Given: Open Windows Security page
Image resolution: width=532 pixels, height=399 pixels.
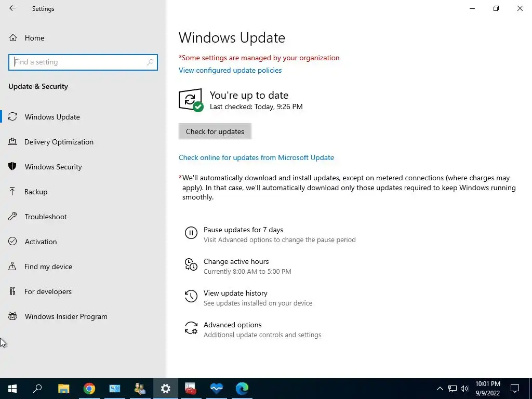Looking at the screenshot, I should tap(53, 167).
